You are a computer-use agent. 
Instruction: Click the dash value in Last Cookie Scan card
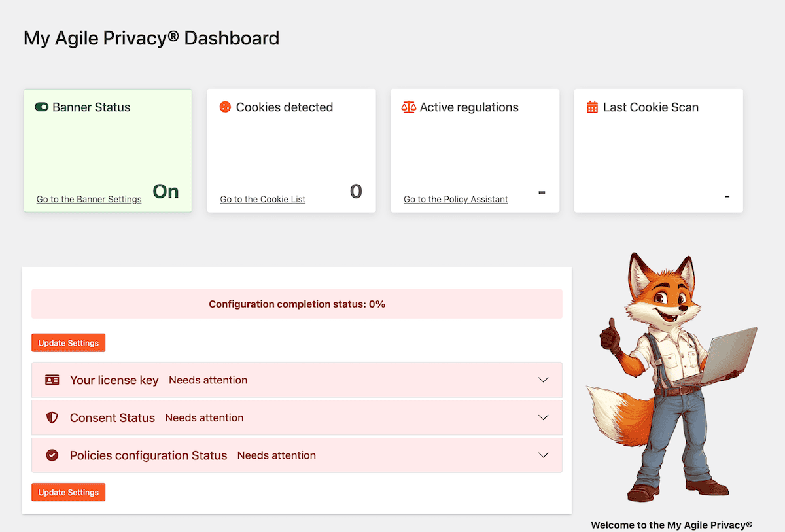click(x=727, y=196)
